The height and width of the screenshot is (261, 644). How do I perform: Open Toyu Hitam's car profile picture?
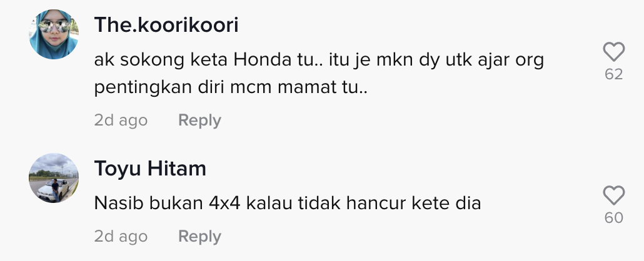click(x=53, y=178)
